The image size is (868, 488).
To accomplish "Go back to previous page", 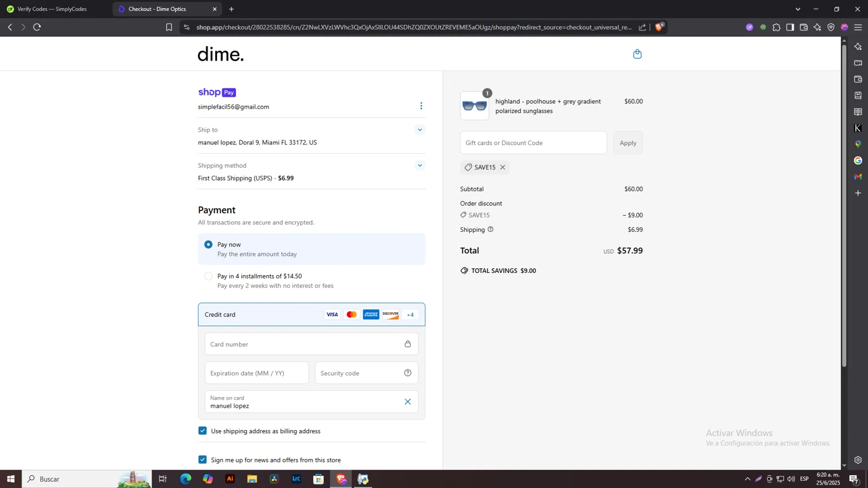I will coord(10,27).
